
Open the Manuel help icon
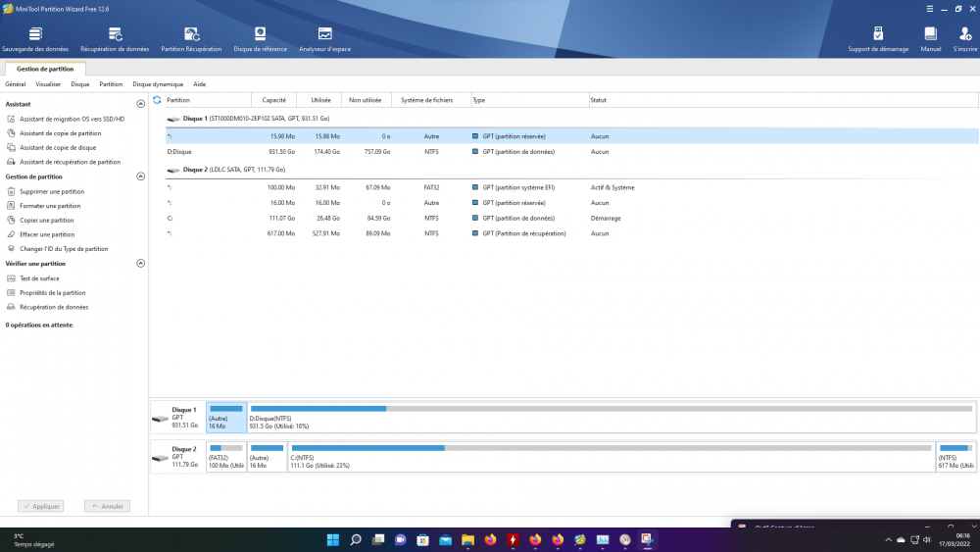[x=930, y=34]
